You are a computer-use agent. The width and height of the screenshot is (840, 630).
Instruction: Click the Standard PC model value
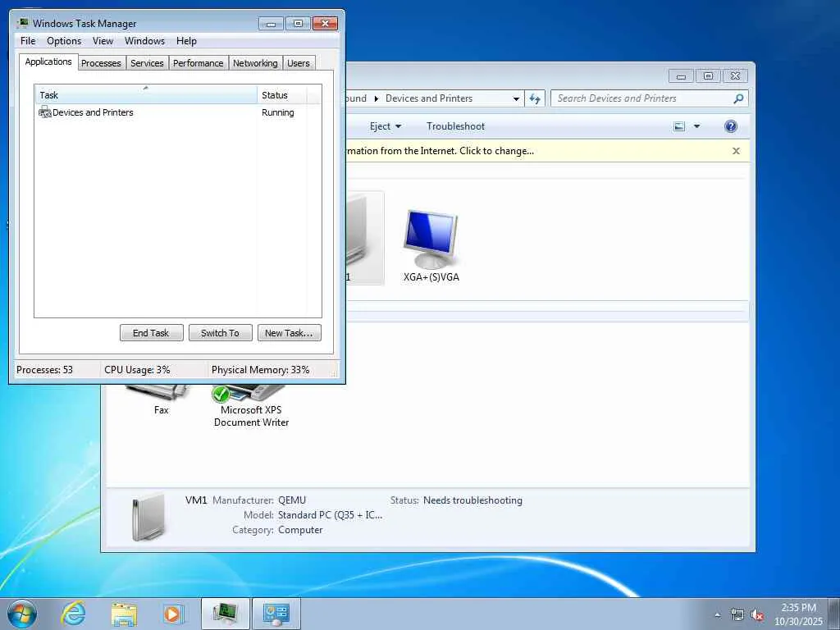coord(330,515)
